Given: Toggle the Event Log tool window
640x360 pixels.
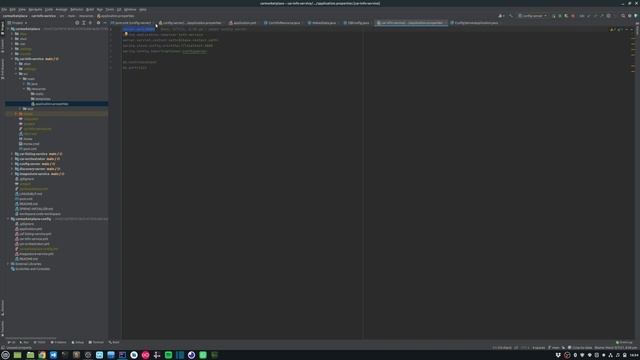Looking at the screenshot, I should tap(624, 342).
